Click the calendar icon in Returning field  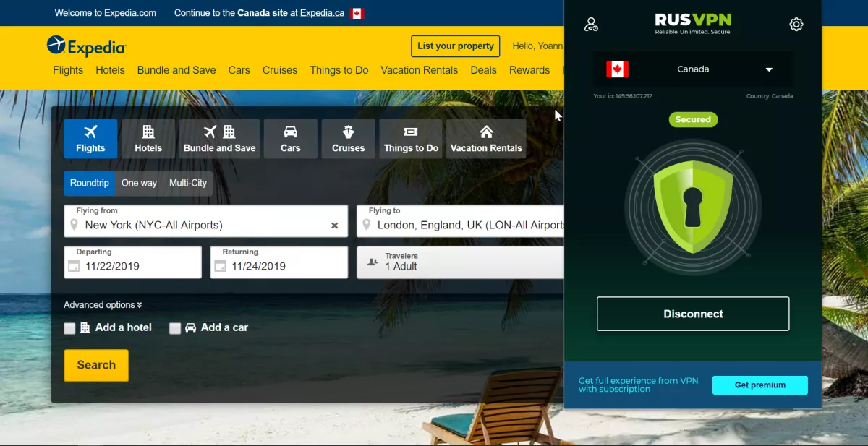tap(221, 267)
